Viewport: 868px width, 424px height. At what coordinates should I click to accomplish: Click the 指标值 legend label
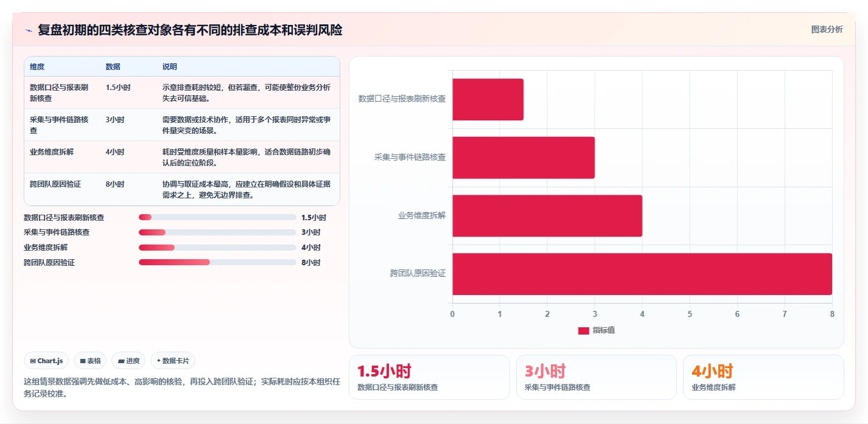(604, 330)
